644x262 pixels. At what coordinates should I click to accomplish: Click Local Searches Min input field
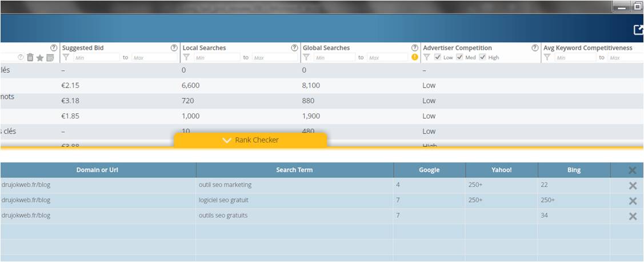coord(217,58)
